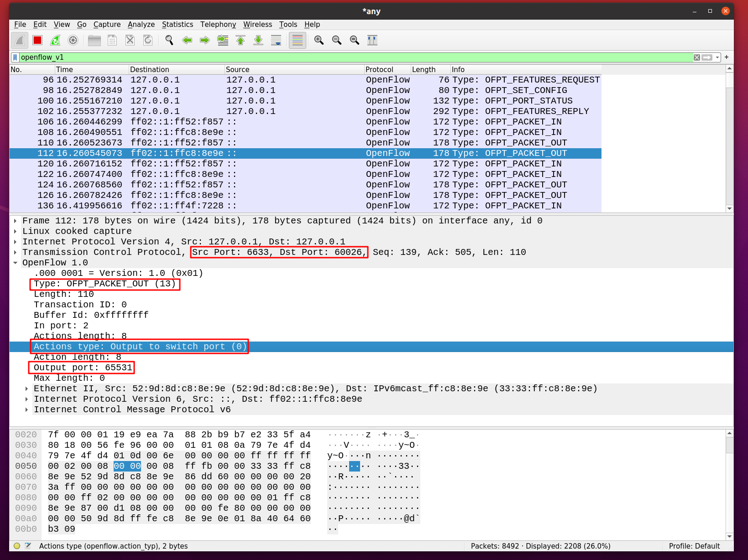This screenshot has width=748, height=560.
Task: Open capture options gear icon
Action: click(x=73, y=41)
